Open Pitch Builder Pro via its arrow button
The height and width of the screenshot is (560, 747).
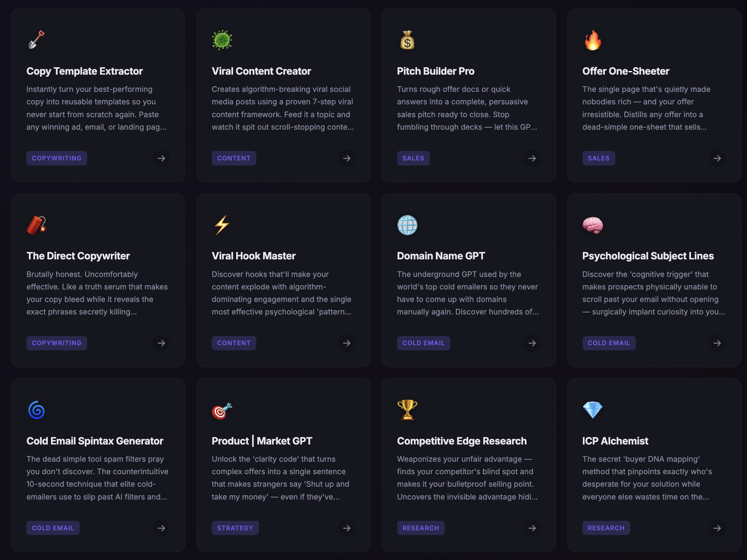pyautogui.click(x=532, y=158)
